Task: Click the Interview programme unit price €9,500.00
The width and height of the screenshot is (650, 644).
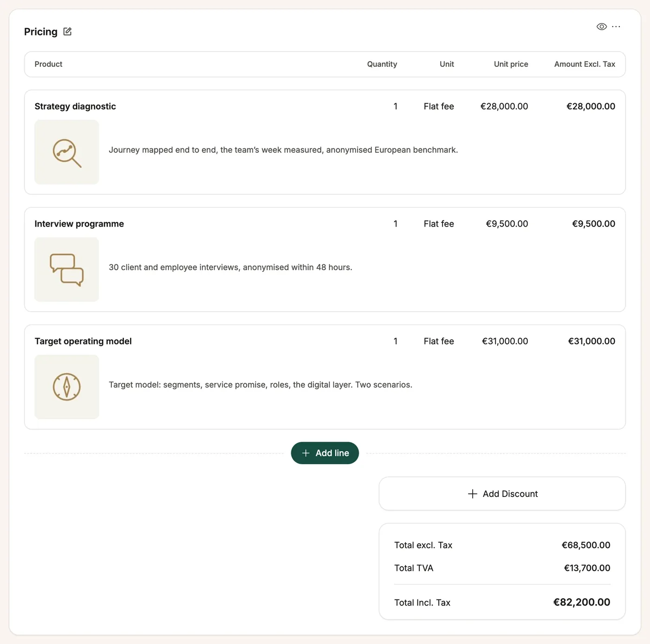Action: click(x=507, y=224)
